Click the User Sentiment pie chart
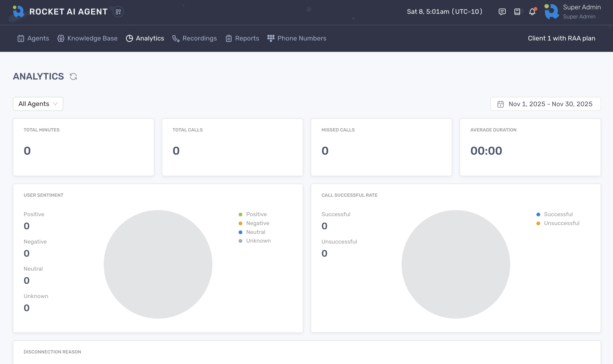The width and height of the screenshot is (613, 364). tap(158, 264)
